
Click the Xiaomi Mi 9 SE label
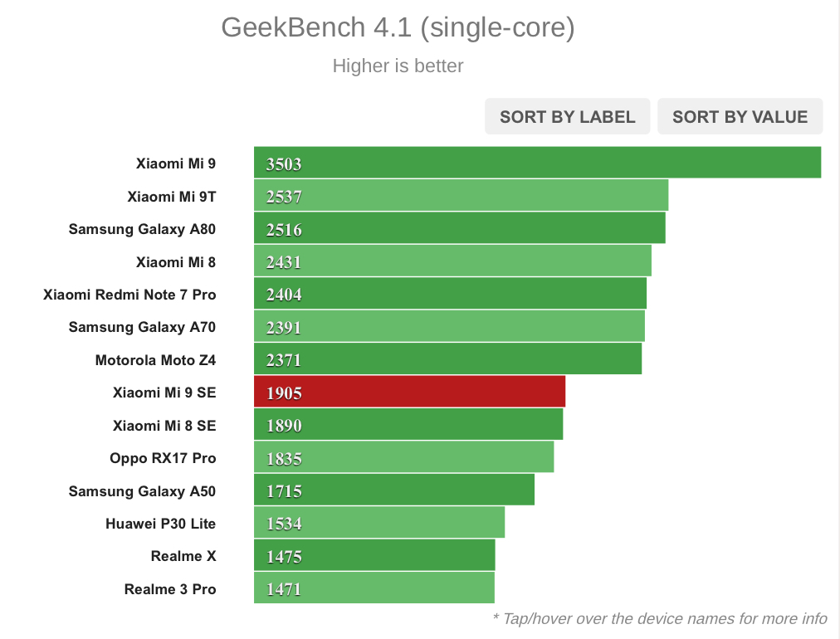164,393
